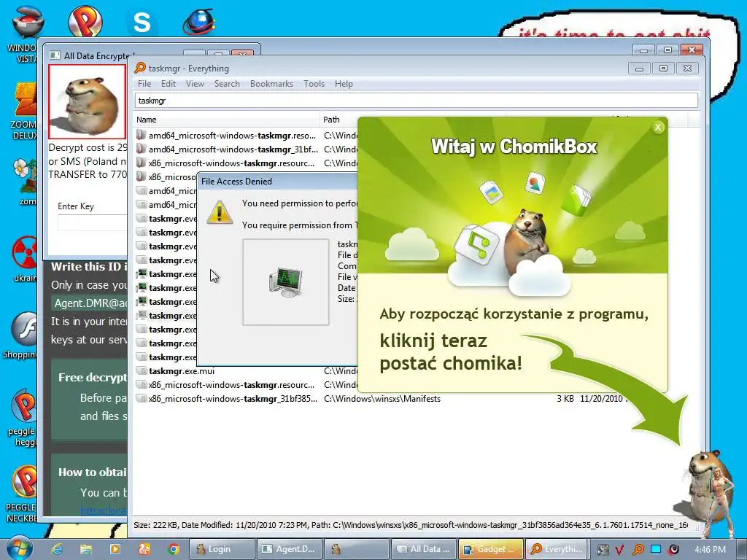Launch UC Browser from the taskbar
Screen dimensions: 747x560
(x=144, y=549)
